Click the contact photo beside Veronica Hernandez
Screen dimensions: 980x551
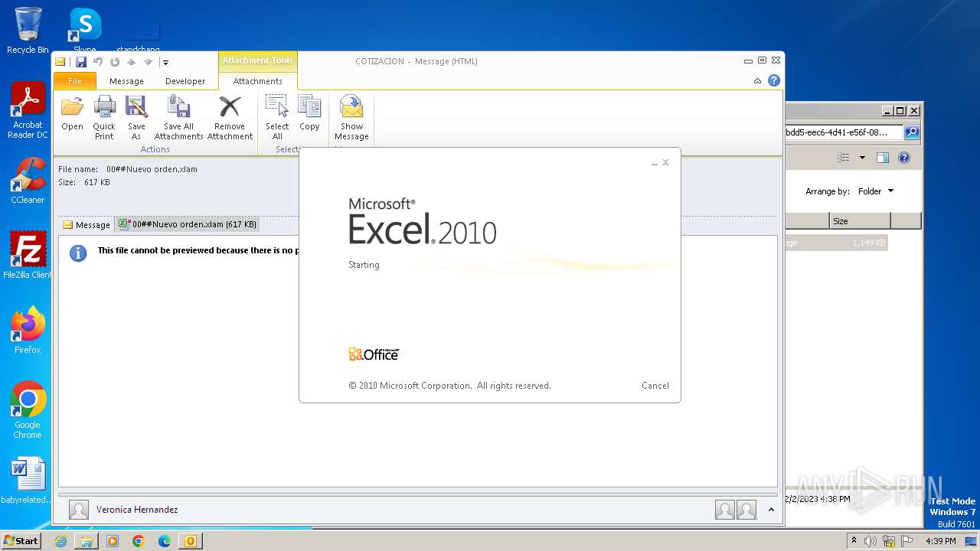(79, 510)
